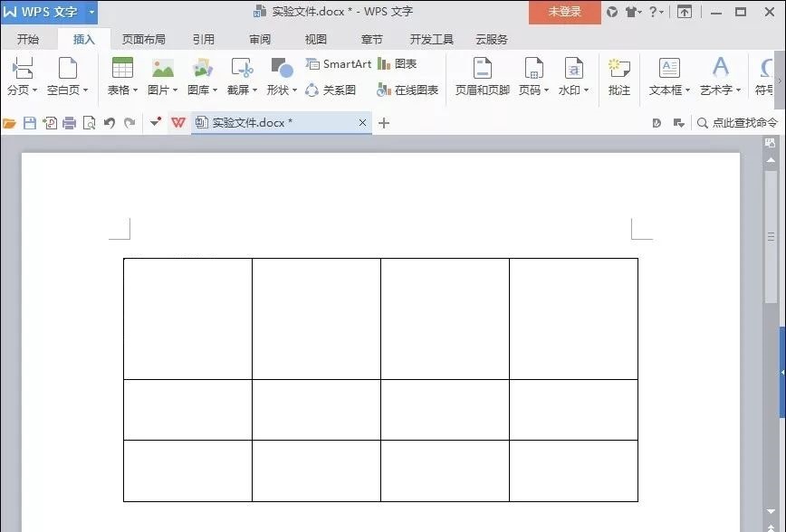Screen dimensions: 786x532
Task: Click the red W WPS home icon
Action: 178,123
